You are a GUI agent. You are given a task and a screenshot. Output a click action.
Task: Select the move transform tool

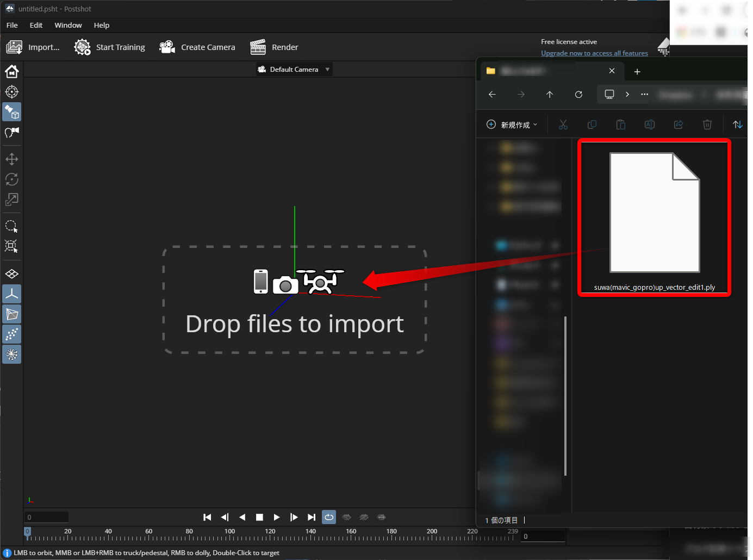pyautogui.click(x=12, y=159)
